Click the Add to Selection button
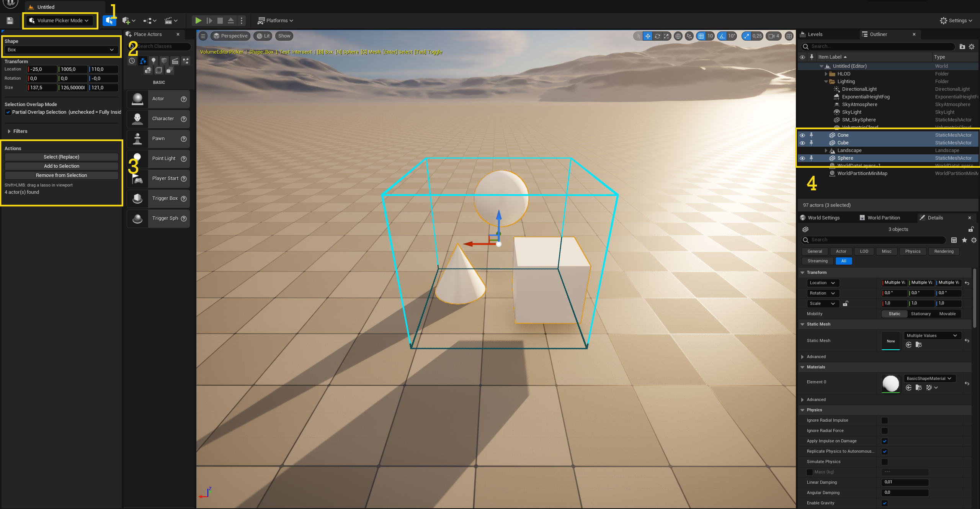980x509 pixels. 61,166
